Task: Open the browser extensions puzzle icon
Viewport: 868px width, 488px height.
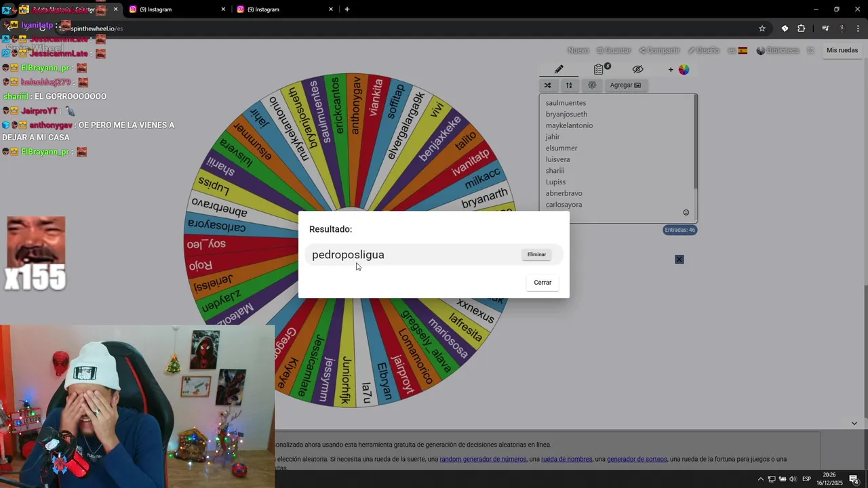Action: pyautogui.click(x=802, y=28)
